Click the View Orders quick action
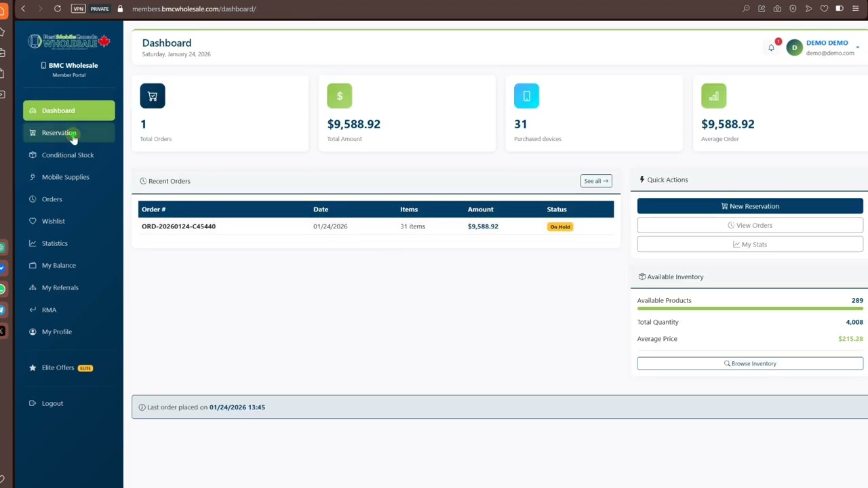This screenshot has height=488, width=868. coord(750,225)
